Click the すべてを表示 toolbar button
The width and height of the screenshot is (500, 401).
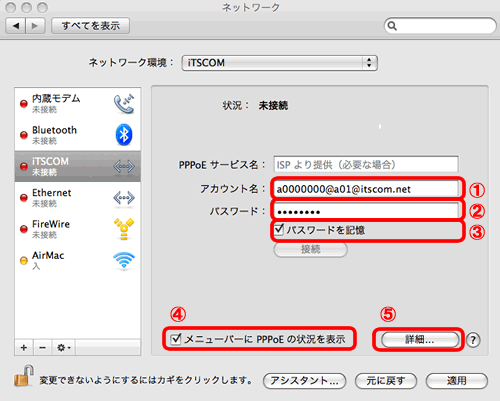[91, 26]
